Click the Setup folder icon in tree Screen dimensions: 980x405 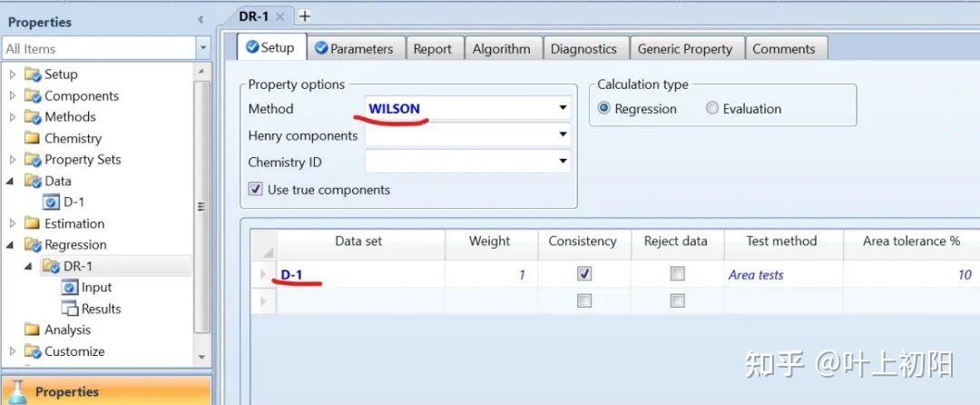tap(33, 74)
